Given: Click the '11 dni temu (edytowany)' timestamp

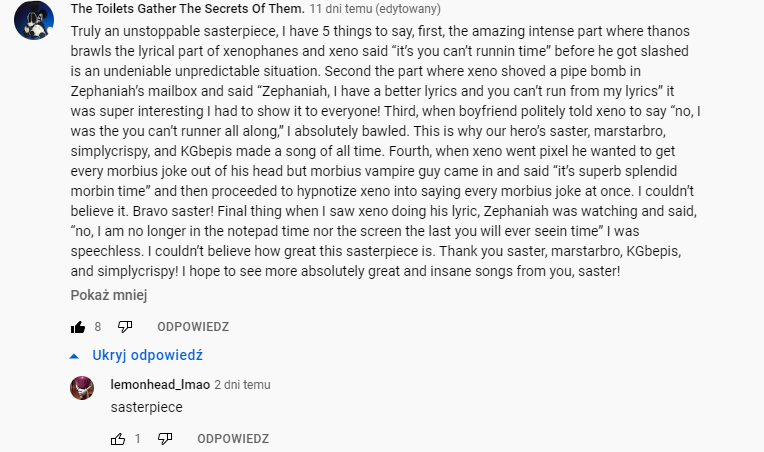Looking at the screenshot, I should point(375,8).
